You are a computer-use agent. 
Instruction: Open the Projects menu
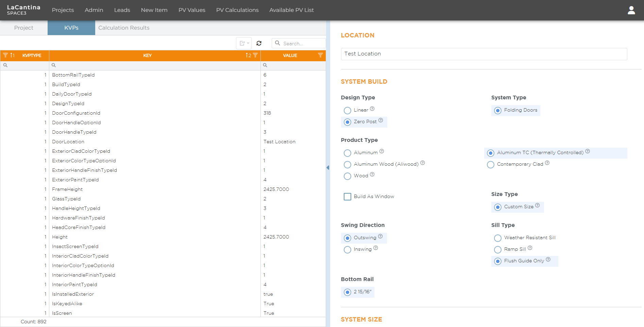tap(63, 10)
